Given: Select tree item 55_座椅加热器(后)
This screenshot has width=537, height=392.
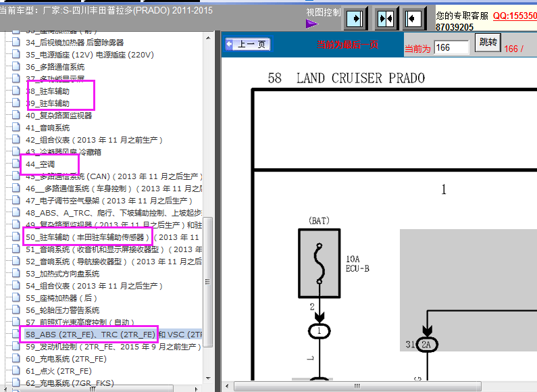Looking at the screenshot, I should coord(61,298).
